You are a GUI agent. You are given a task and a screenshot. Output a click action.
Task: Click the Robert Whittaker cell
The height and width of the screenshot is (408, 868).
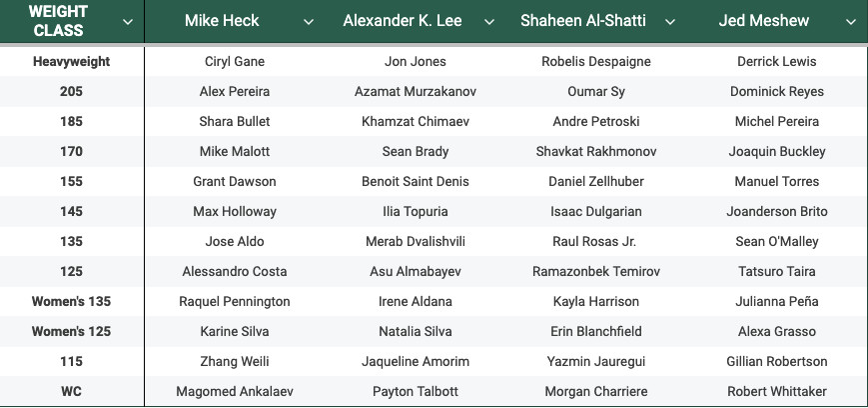pos(777,391)
